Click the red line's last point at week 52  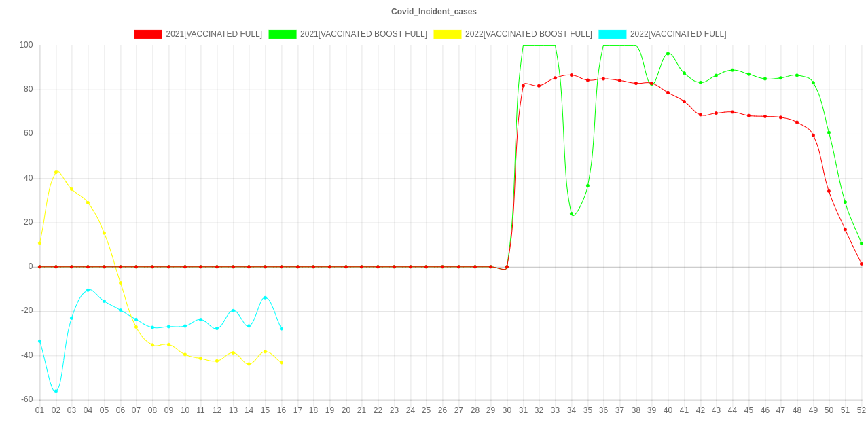(x=861, y=264)
